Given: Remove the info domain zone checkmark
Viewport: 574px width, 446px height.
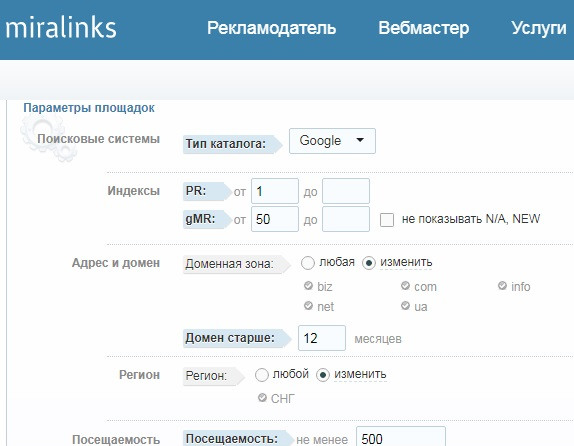Looking at the screenshot, I should coord(502,286).
